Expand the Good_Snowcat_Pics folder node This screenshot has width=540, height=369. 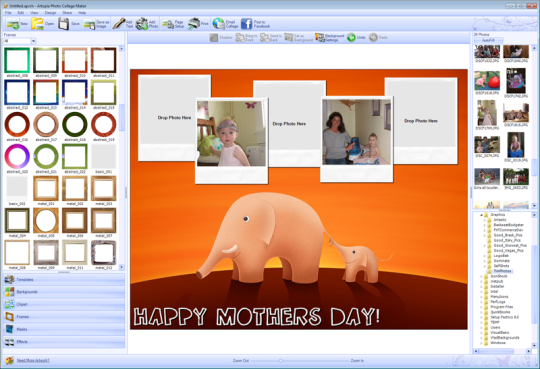coord(485,246)
